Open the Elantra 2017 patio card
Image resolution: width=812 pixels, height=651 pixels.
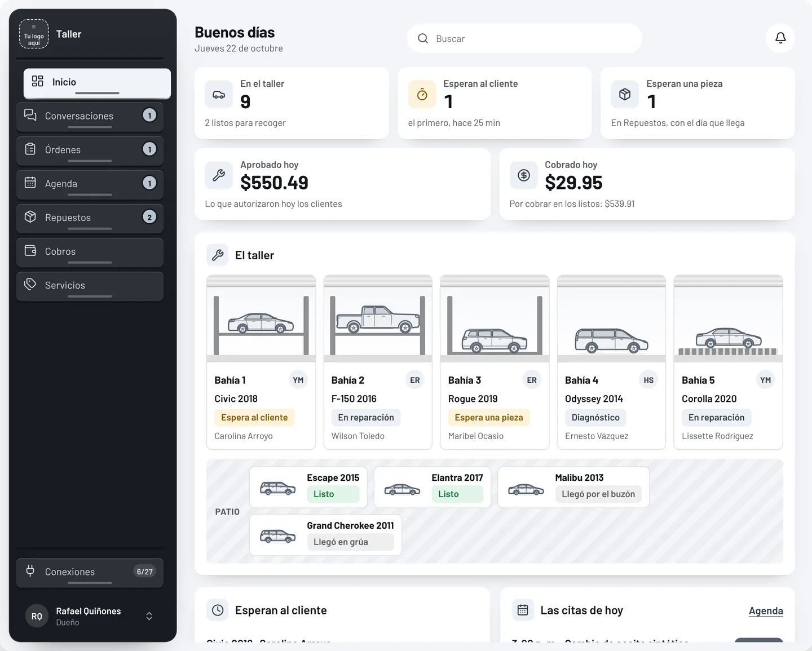pyautogui.click(x=433, y=487)
